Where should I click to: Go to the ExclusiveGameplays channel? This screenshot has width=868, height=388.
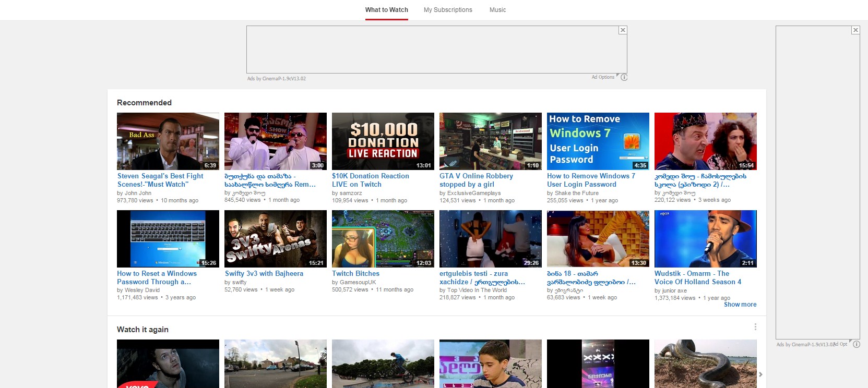(473, 193)
